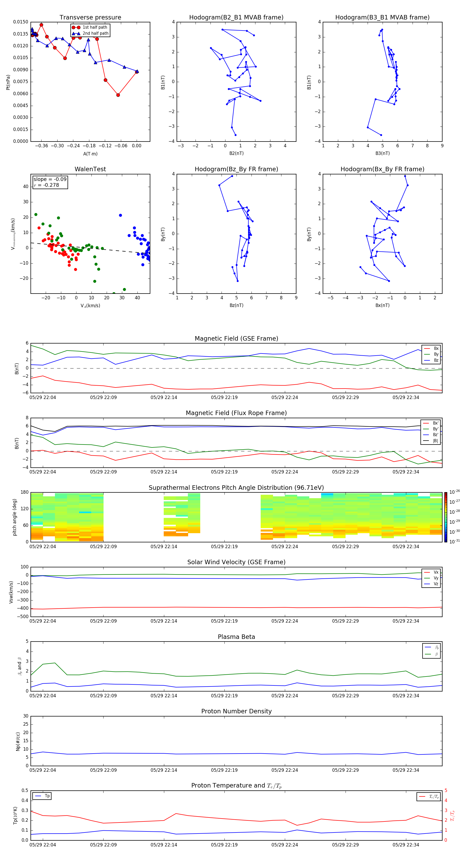
Task: Click the "r = -0.278" annotation
Action: click(47, 185)
